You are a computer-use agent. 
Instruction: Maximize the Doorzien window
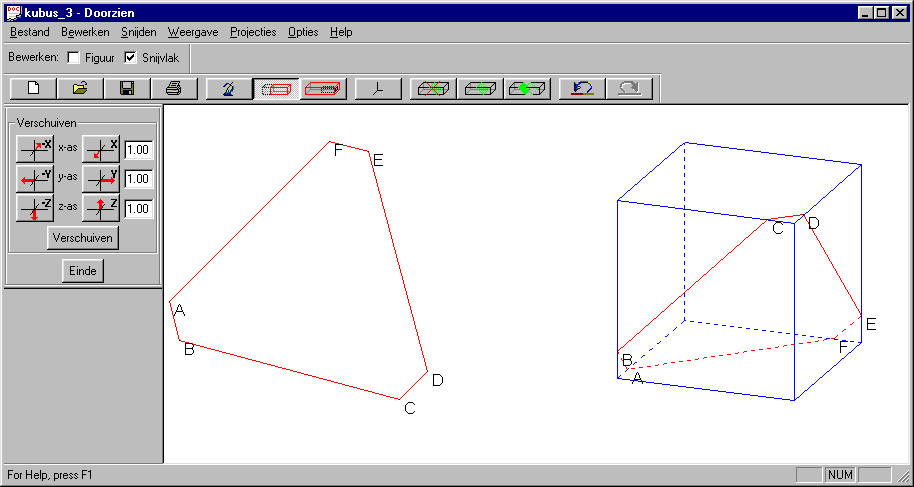[x=881, y=12]
